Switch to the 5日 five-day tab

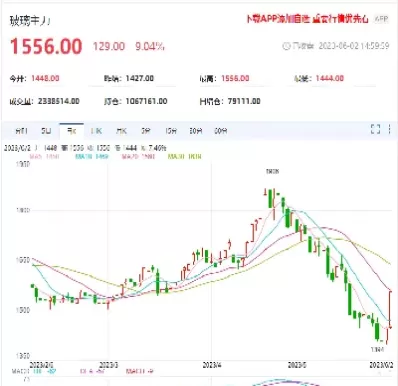pos(46,131)
